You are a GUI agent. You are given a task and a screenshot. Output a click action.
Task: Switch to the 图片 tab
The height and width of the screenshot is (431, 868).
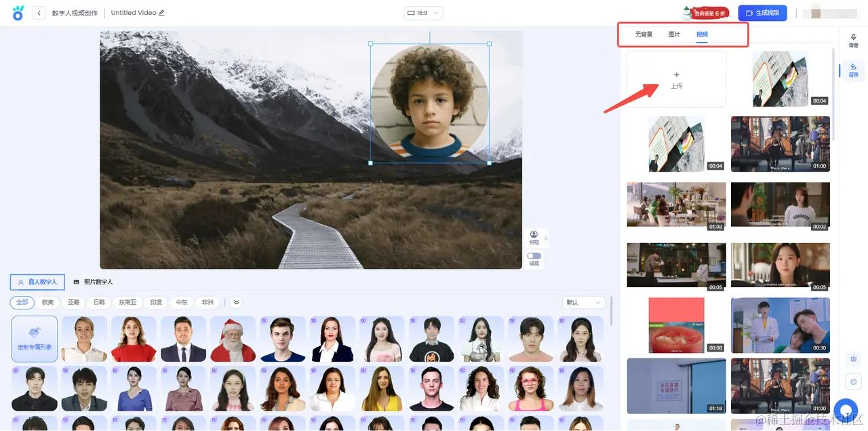674,35
